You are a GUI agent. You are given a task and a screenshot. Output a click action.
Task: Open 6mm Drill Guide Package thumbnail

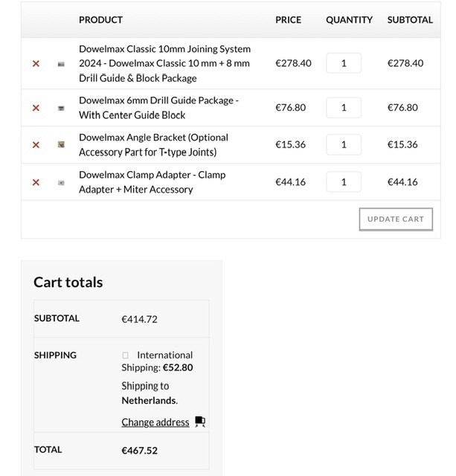coord(61,108)
